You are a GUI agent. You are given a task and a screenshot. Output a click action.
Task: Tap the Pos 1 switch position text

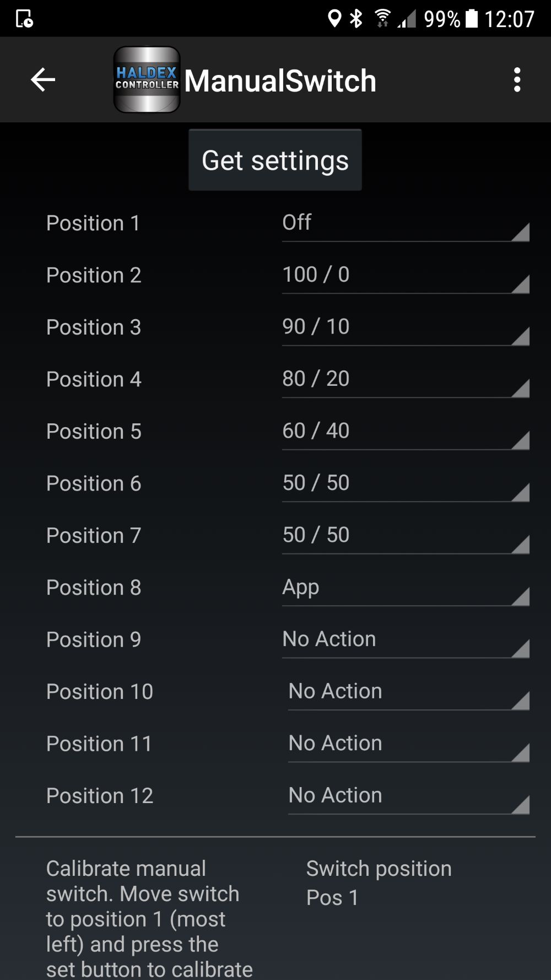[x=332, y=898]
